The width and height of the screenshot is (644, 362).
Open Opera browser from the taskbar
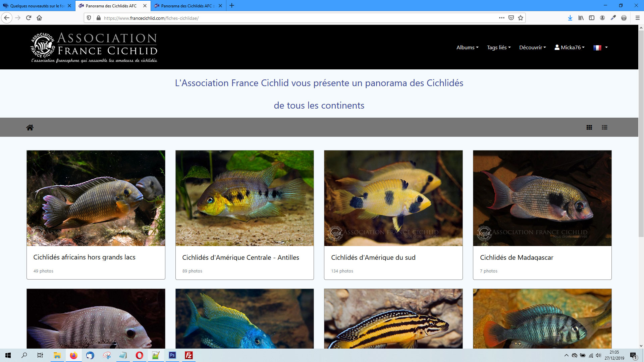pyautogui.click(x=139, y=355)
